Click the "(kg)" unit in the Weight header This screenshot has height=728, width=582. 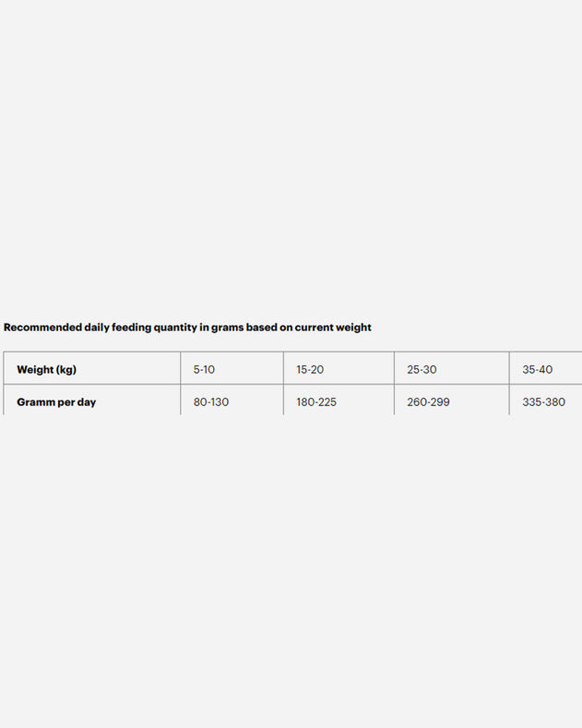66,370
